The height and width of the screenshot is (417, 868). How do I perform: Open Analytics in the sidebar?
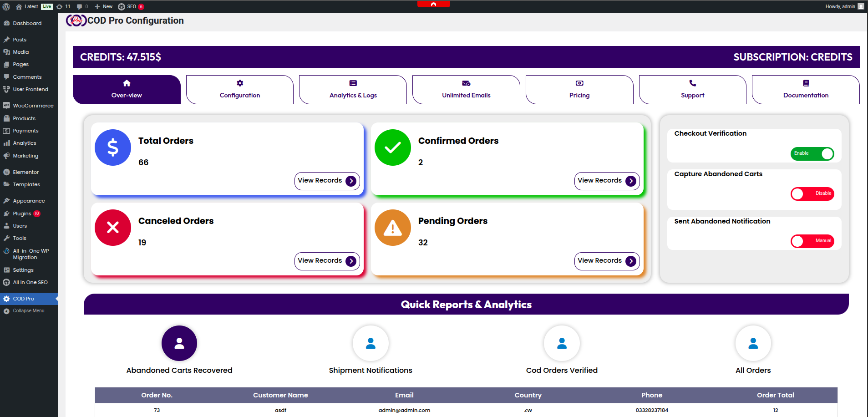pyautogui.click(x=29, y=143)
